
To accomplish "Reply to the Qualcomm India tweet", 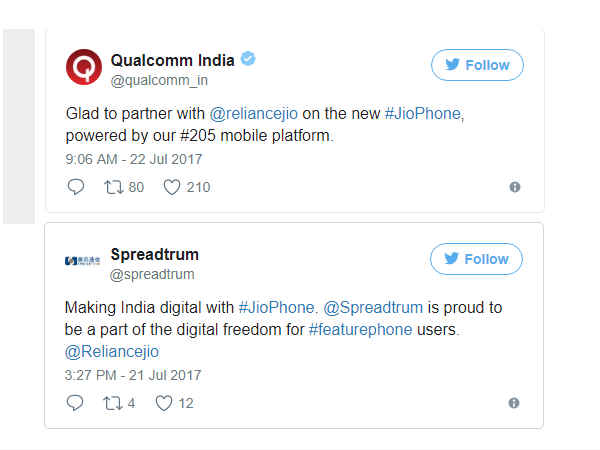I will pyautogui.click(x=76, y=187).
